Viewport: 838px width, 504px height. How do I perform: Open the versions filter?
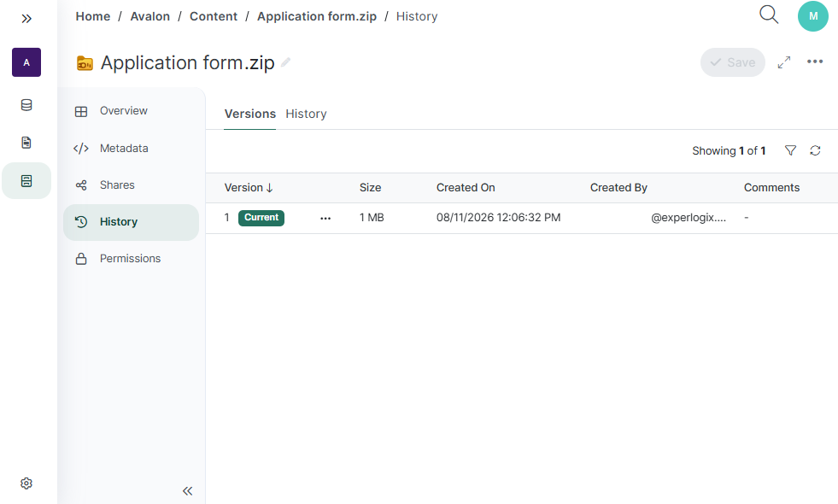pos(790,150)
